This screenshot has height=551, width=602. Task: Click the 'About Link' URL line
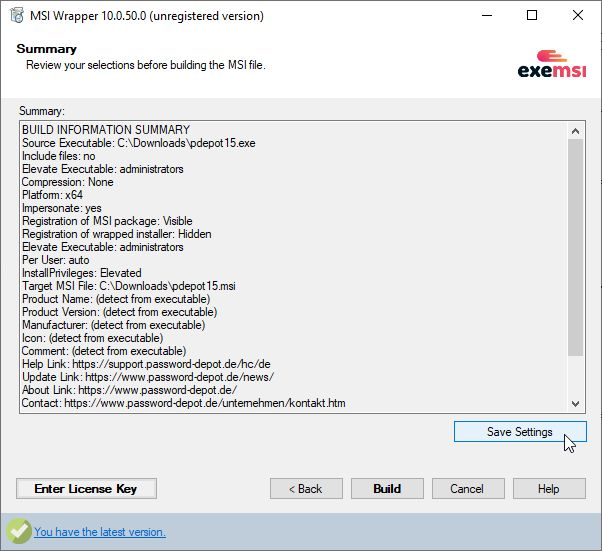(x=129, y=390)
